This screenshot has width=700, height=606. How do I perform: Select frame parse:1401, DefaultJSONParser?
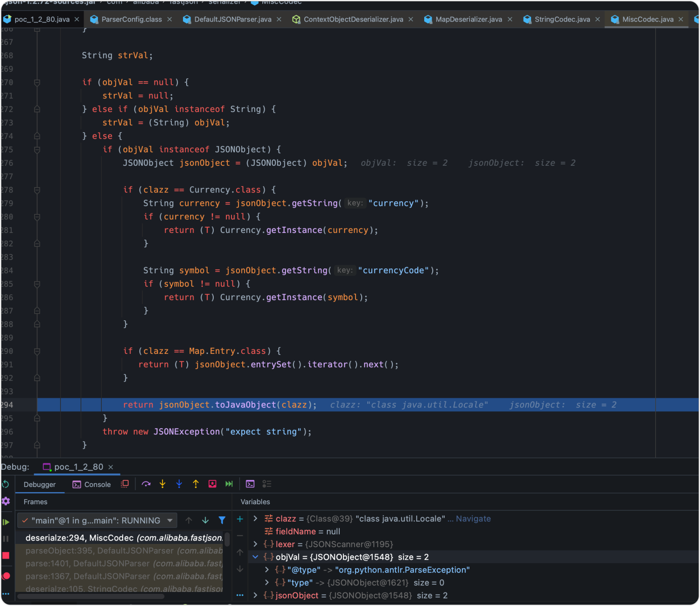coord(119,564)
